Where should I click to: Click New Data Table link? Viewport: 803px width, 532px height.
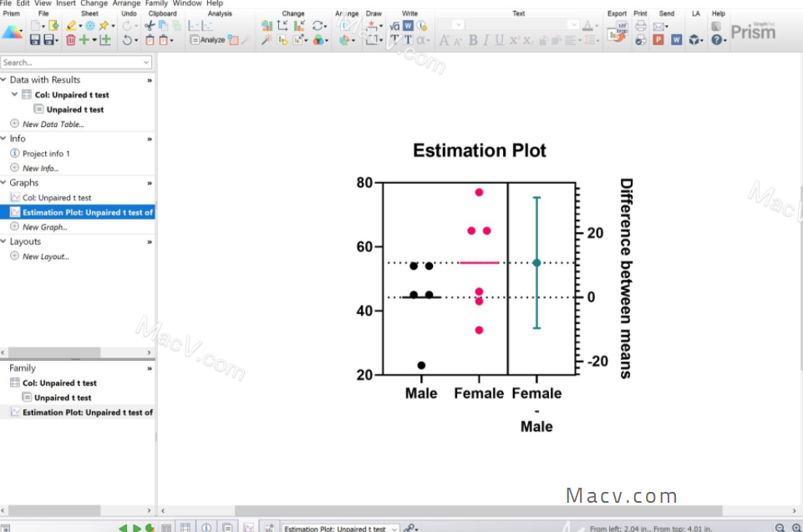tap(53, 124)
